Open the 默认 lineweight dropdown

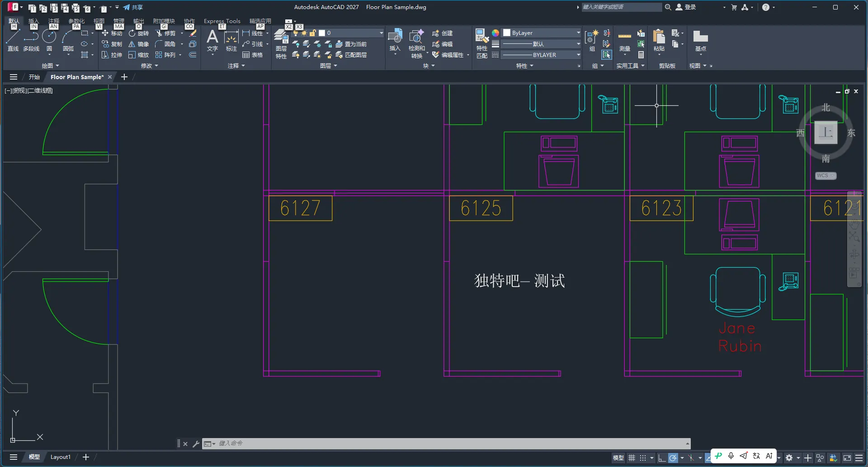[x=542, y=44]
